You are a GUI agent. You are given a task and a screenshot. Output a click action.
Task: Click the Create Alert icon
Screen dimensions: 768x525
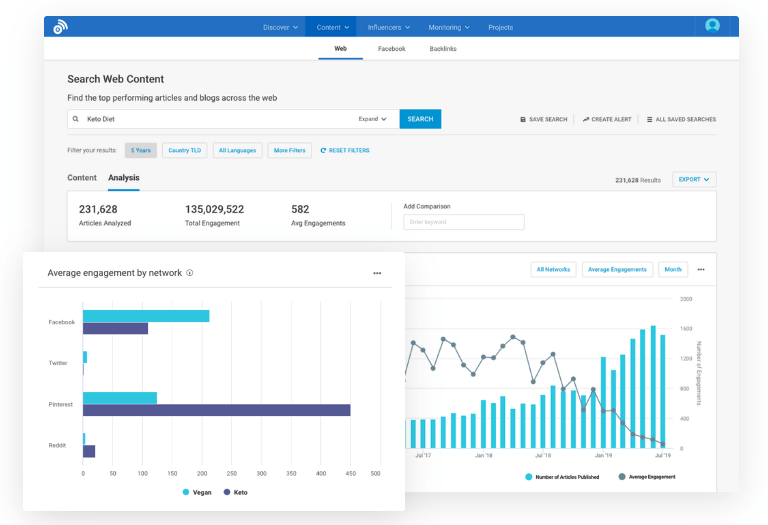tap(586, 120)
